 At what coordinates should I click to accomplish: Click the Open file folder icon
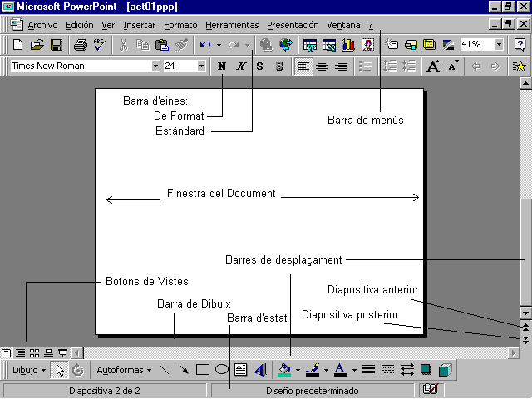click(37, 45)
